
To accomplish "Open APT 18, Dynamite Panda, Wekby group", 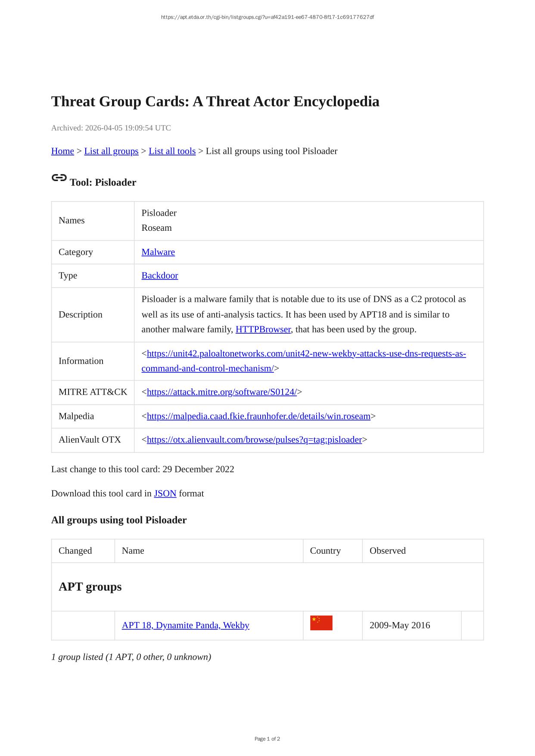I will [185, 626].
